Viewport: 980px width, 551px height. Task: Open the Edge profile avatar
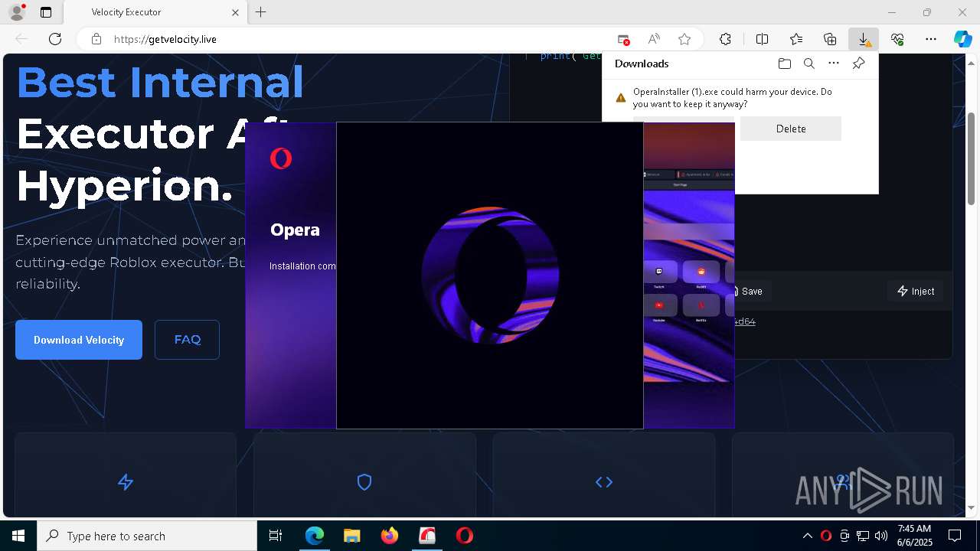pos(16,12)
